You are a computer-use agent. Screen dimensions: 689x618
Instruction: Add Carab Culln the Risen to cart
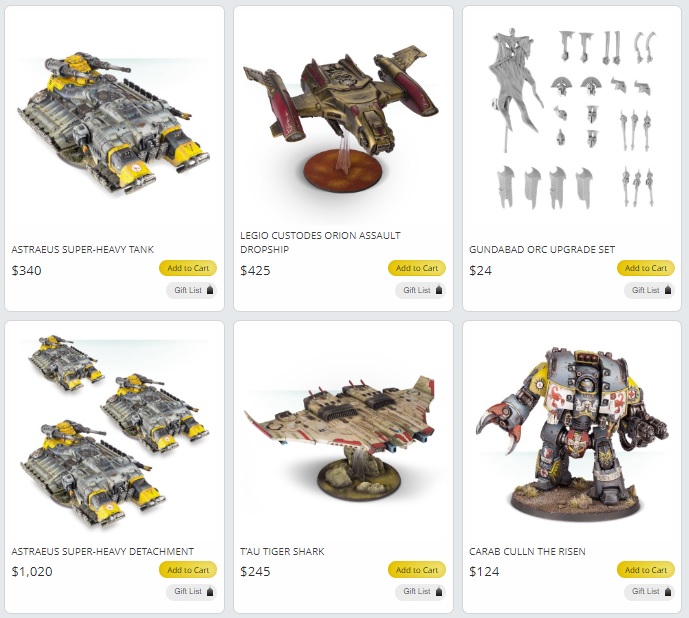[645, 570]
